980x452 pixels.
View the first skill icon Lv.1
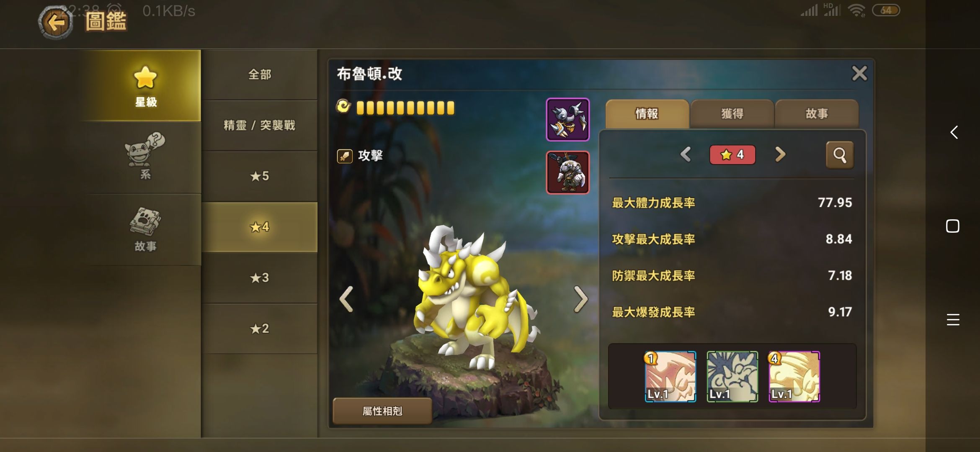[670, 377]
